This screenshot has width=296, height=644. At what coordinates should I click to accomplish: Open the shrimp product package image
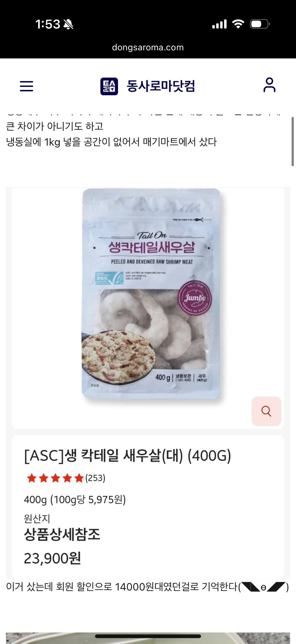click(151, 294)
